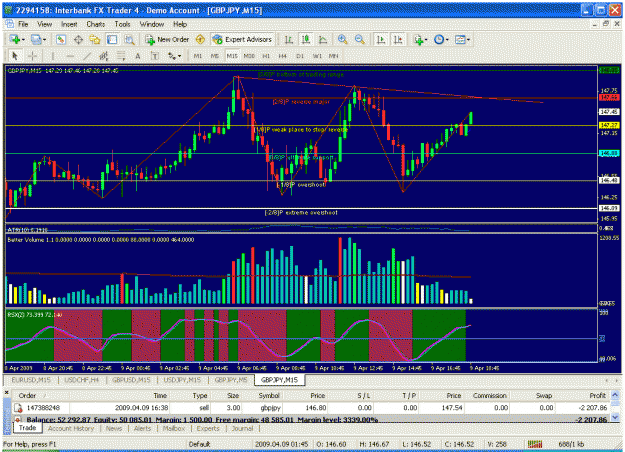Viewport: 625px width, 452px height.
Task: Toggle chart shift from right border
Action: tap(398, 39)
